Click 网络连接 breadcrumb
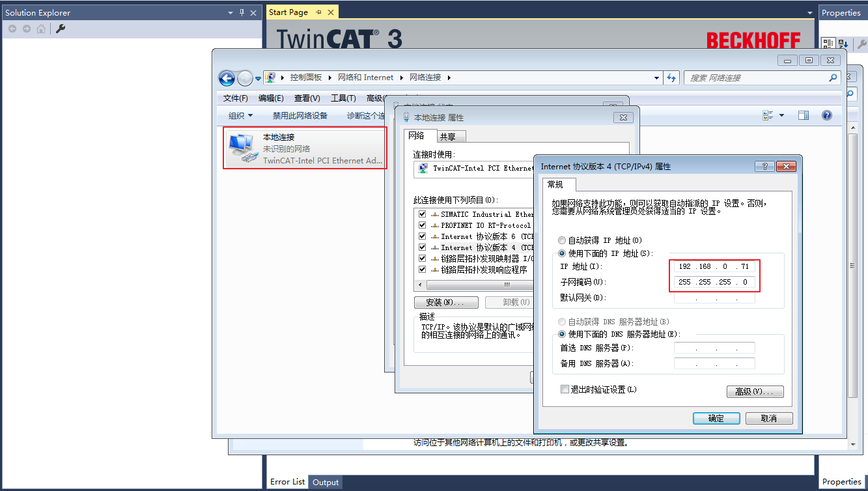 click(425, 77)
